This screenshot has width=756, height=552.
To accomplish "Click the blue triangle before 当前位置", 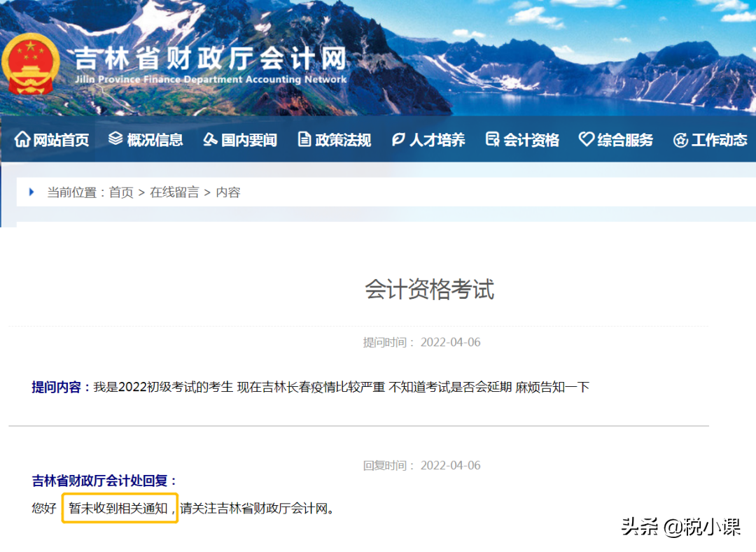I will [x=31, y=192].
